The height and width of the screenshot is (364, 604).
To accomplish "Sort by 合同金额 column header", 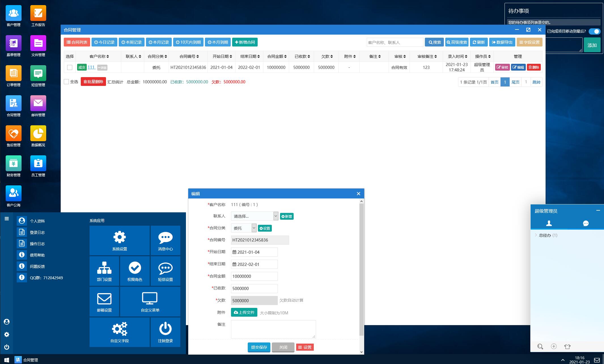I will 277,56.
